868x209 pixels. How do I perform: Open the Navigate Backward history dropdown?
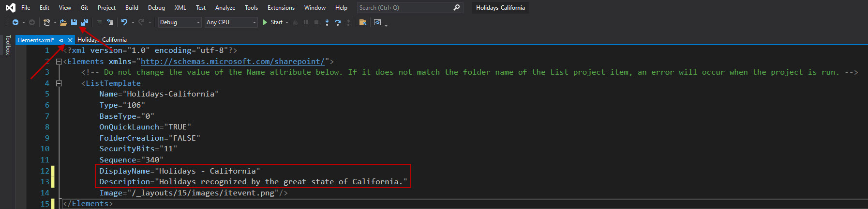[x=24, y=22]
